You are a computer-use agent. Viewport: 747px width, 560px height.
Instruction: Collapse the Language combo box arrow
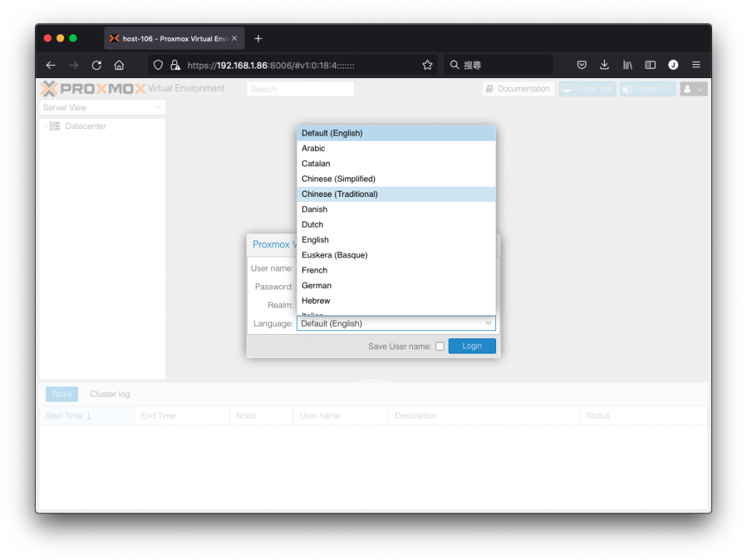488,323
